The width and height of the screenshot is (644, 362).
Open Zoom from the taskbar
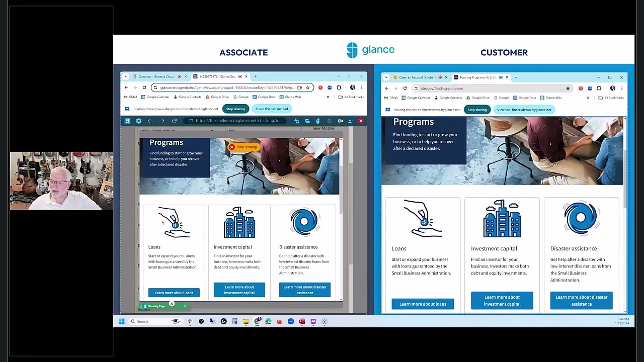click(x=291, y=321)
